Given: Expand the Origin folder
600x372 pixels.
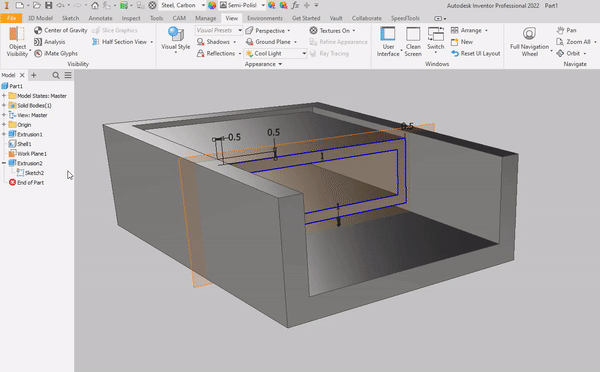Looking at the screenshot, I should (x=4, y=124).
